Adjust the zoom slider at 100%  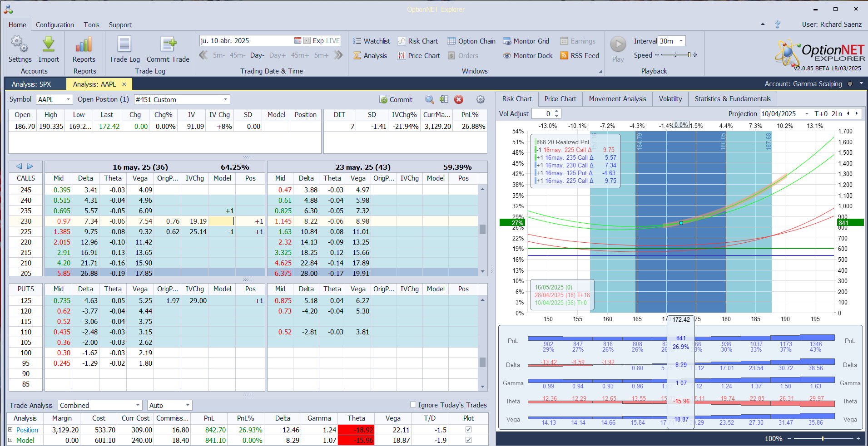[823, 438]
